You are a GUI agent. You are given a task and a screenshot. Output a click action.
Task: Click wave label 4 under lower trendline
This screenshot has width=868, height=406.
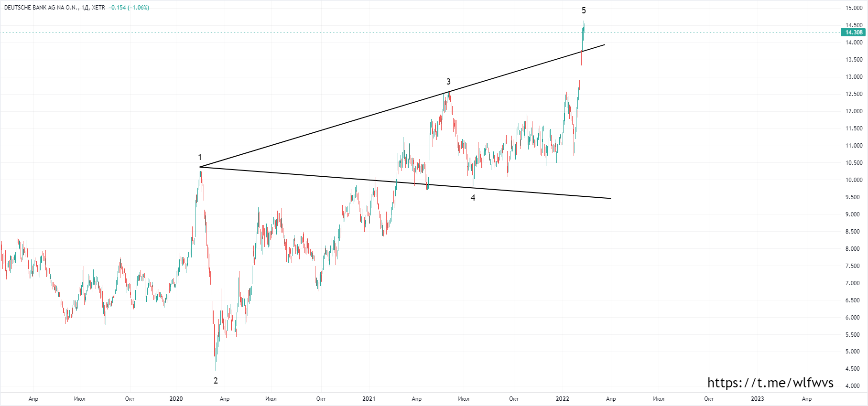click(473, 198)
